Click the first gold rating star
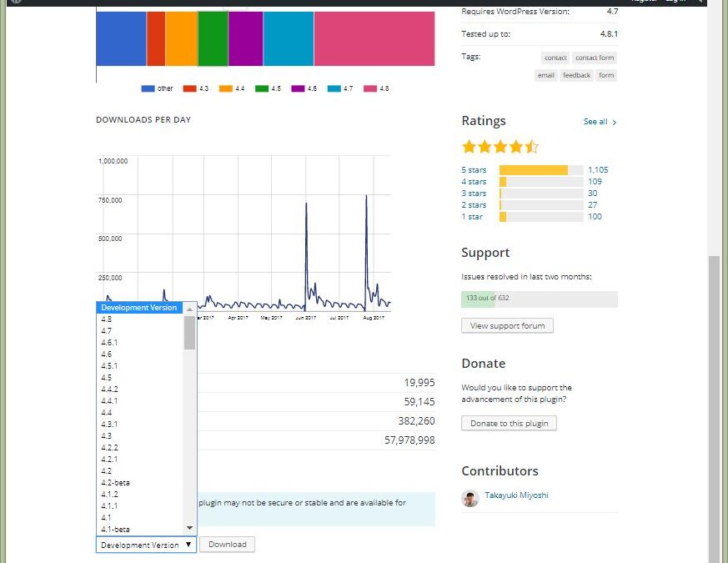The image size is (728, 563). (x=469, y=147)
